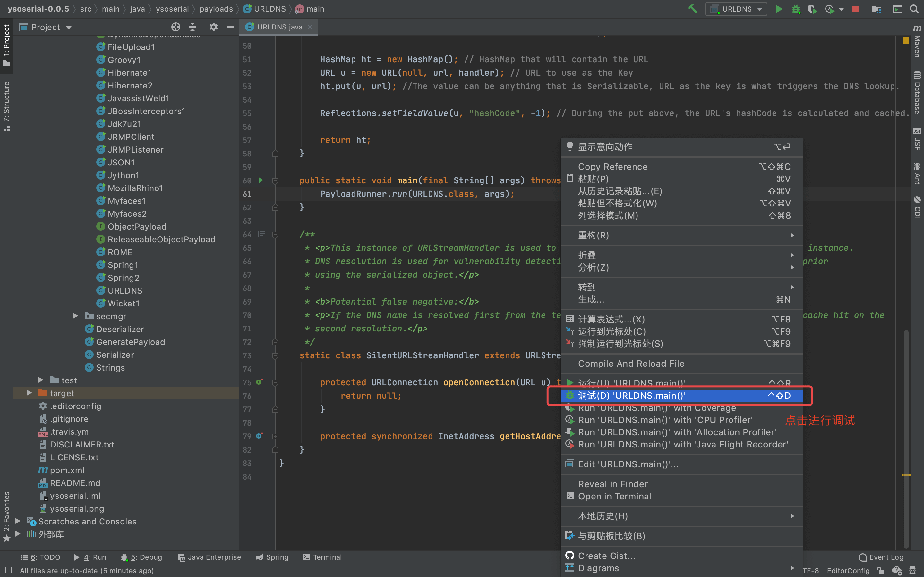
Task: Expand the target folder in tree
Action: tap(29, 393)
